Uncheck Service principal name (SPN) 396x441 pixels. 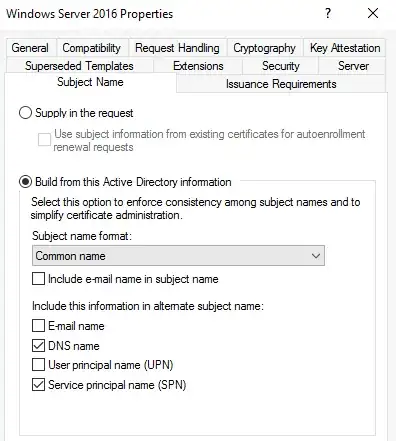pos(38,384)
